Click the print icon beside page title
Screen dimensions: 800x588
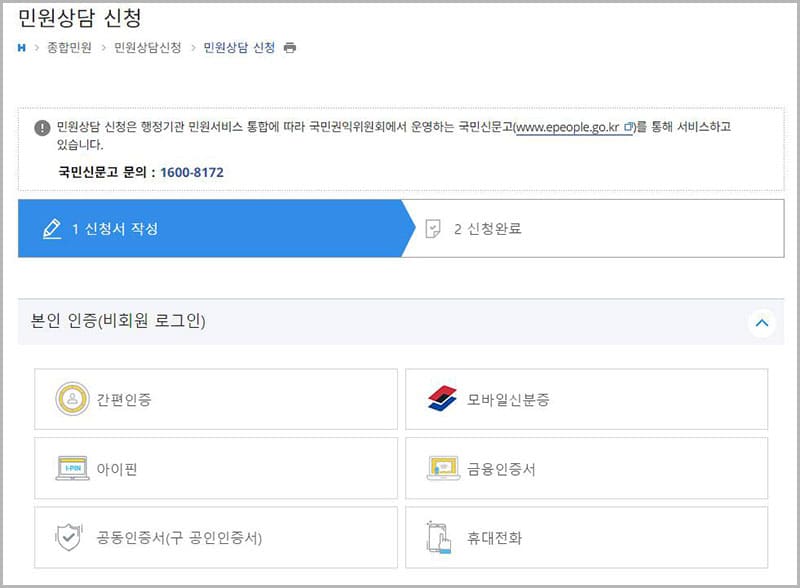pyautogui.click(x=290, y=47)
